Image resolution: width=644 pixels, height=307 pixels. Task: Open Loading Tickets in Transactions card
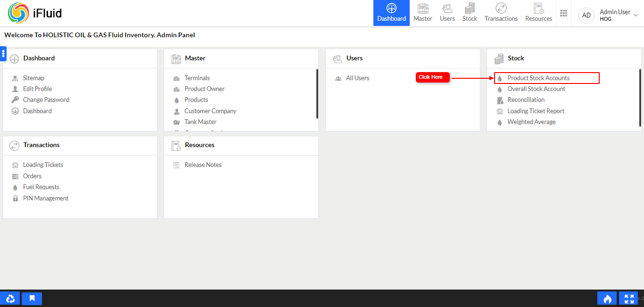pyautogui.click(x=43, y=165)
